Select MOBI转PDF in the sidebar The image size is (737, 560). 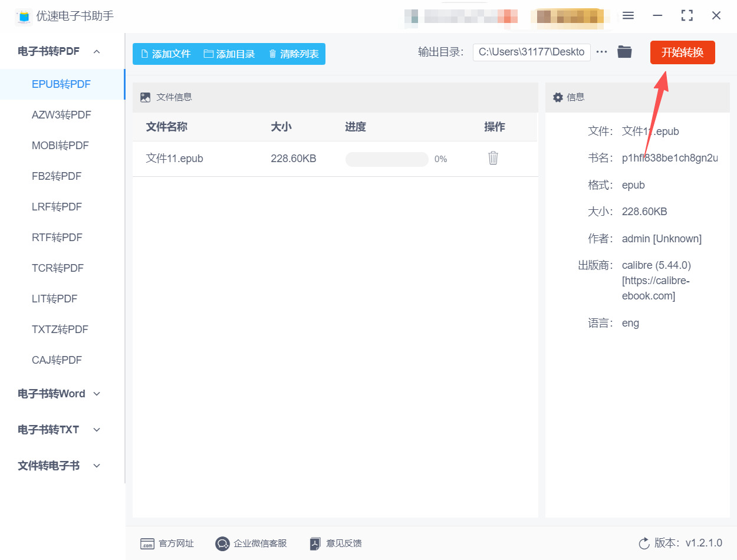[x=61, y=145]
